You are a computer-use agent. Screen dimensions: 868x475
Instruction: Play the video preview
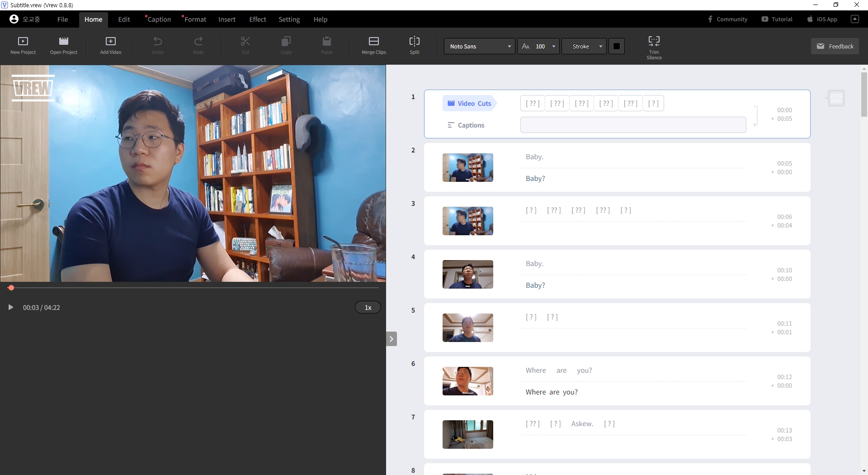(x=10, y=308)
